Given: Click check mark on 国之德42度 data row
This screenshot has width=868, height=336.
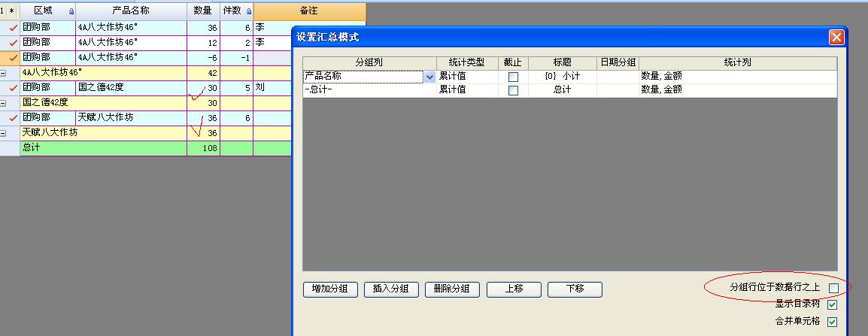Looking at the screenshot, I should [x=14, y=88].
